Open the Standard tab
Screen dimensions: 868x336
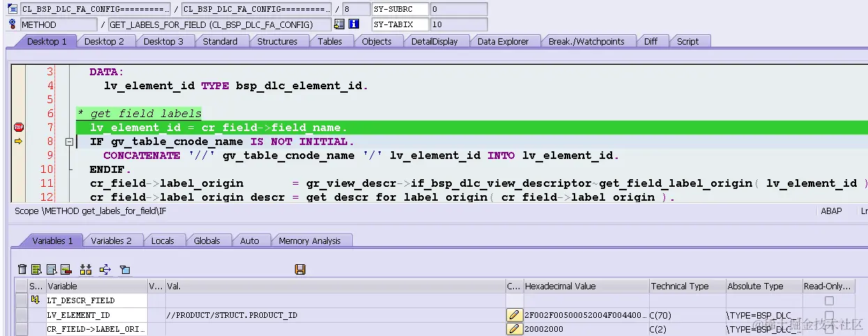(220, 41)
